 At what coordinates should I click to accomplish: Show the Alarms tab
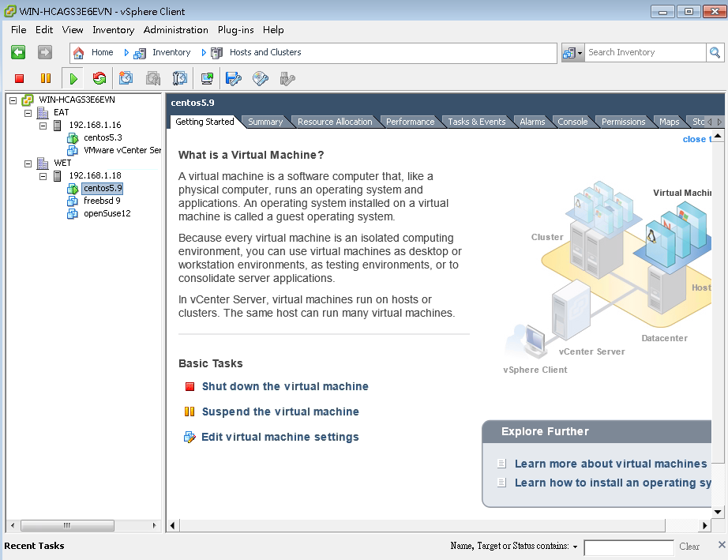tap(532, 122)
